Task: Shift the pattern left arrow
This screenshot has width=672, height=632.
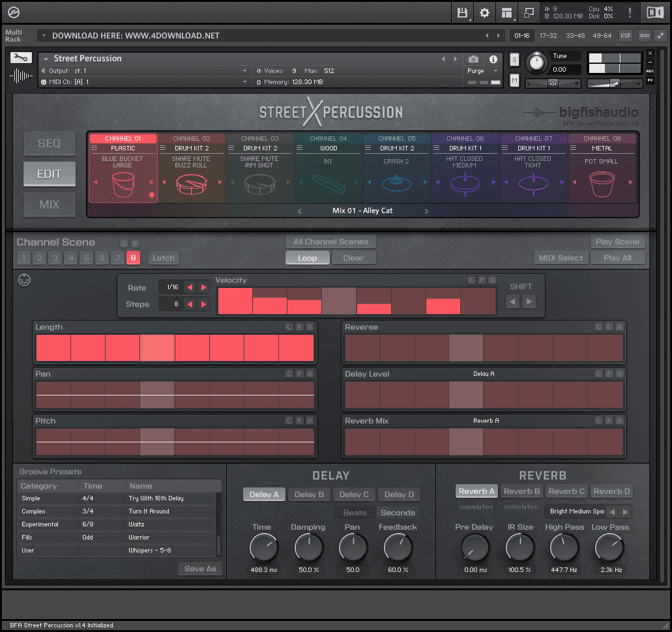Action: [512, 302]
